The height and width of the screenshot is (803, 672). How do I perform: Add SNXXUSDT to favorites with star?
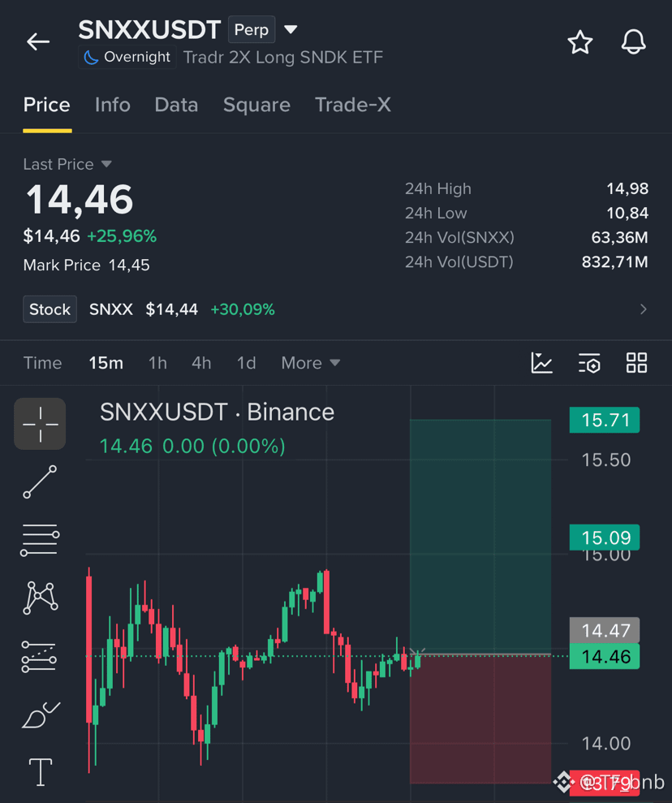[579, 42]
